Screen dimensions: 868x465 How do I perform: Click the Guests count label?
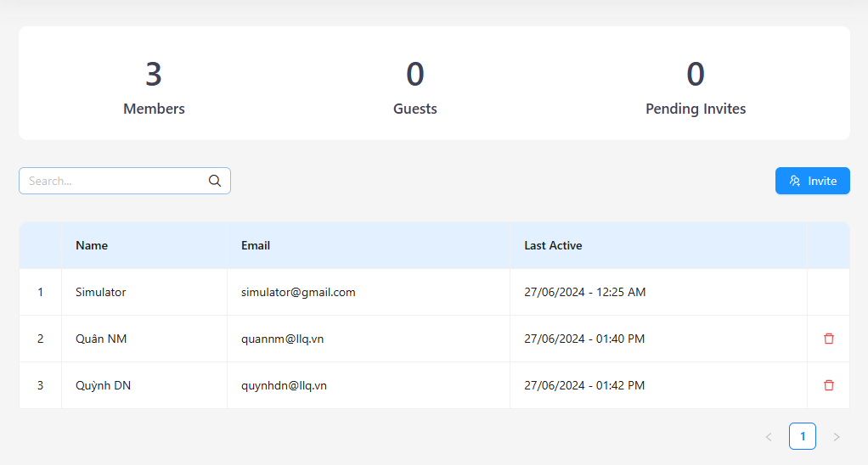pyautogui.click(x=415, y=109)
